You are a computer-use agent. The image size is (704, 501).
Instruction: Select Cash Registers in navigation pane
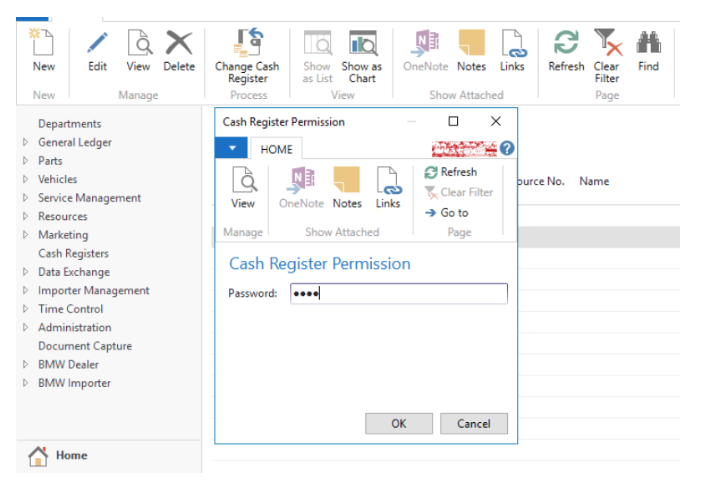pyautogui.click(x=73, y=254)
